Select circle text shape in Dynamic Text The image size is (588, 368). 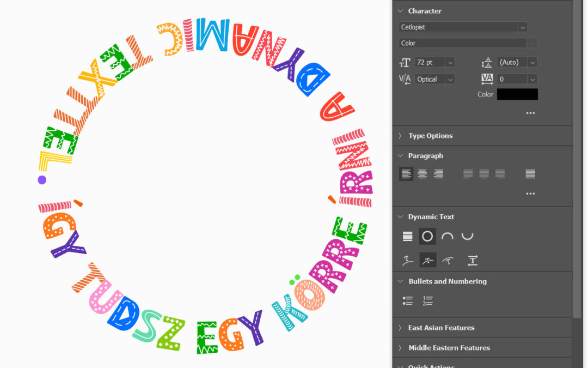point(428,236)
